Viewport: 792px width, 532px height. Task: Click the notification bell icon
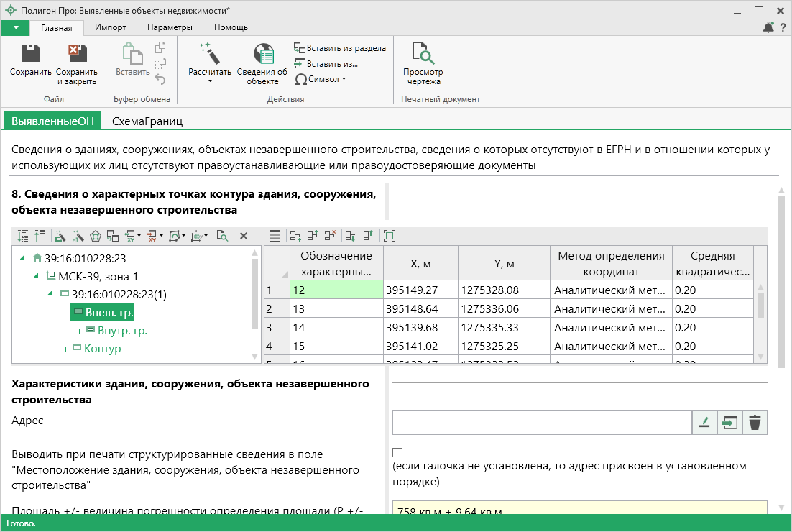pyautogui.click(x=768, y=27)
